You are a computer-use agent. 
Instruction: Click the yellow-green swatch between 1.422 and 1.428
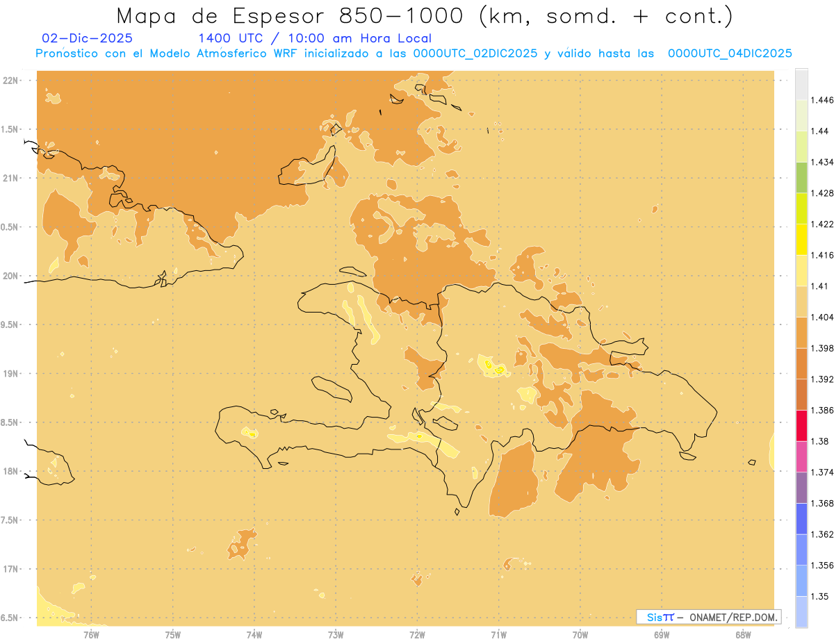pyautogui.click(x=801, y=208)
